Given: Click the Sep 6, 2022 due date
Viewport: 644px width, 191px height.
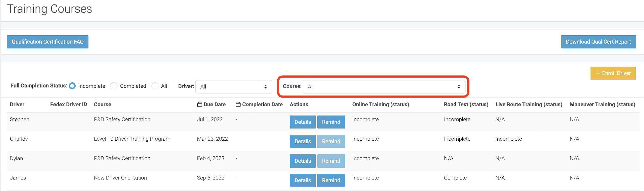Looking at the screenshot, I should coord(210,178).
